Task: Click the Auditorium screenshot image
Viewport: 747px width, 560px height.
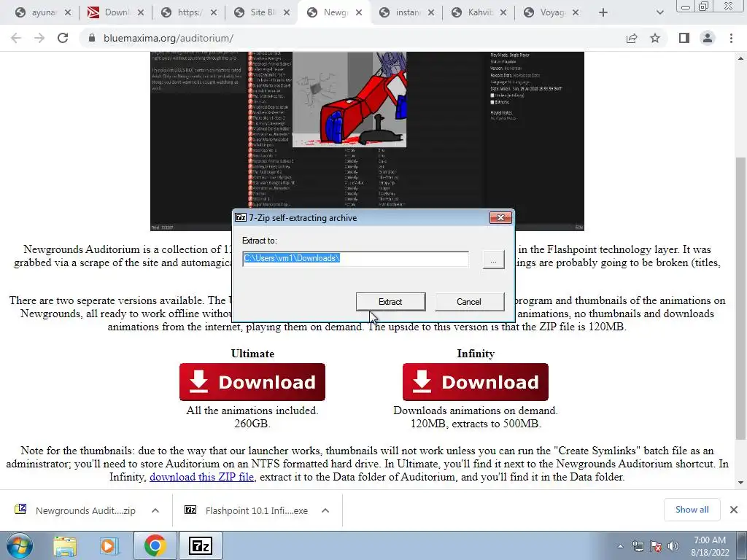Action: [x=367, y=141]
